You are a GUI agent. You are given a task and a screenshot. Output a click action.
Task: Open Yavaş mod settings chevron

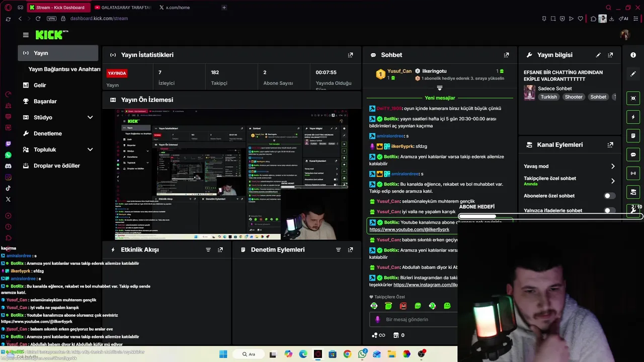tap(613, 166)
